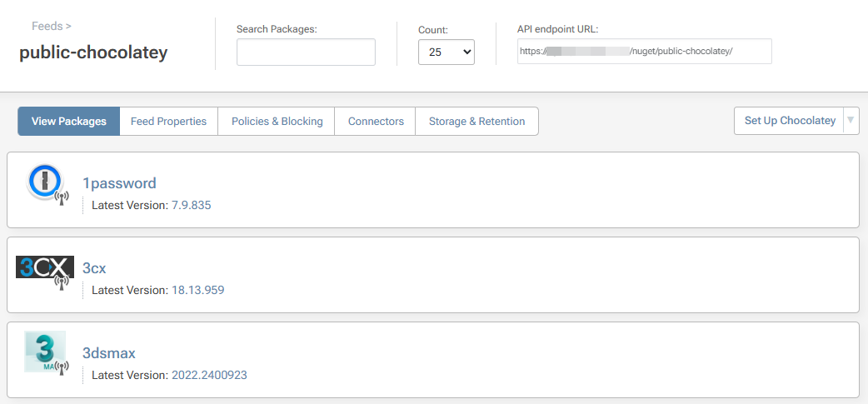
Task: Click the public-chocolatey feed title
Action: pyautogui.click(x=93, y=52)
